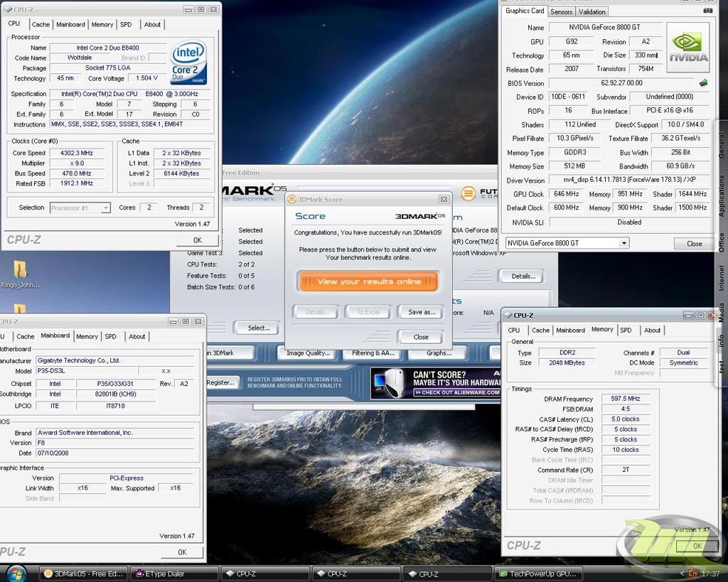Click motherboard model P35-DS3L
This screenshot has width=728, height=582.
tap(85, 371)
